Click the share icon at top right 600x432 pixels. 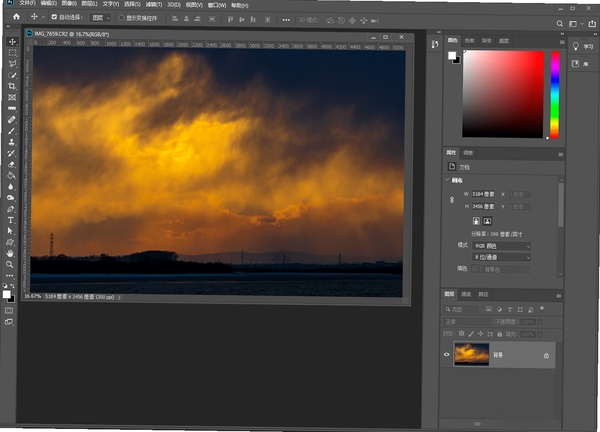pyautogui.click(x=592, y=24)
